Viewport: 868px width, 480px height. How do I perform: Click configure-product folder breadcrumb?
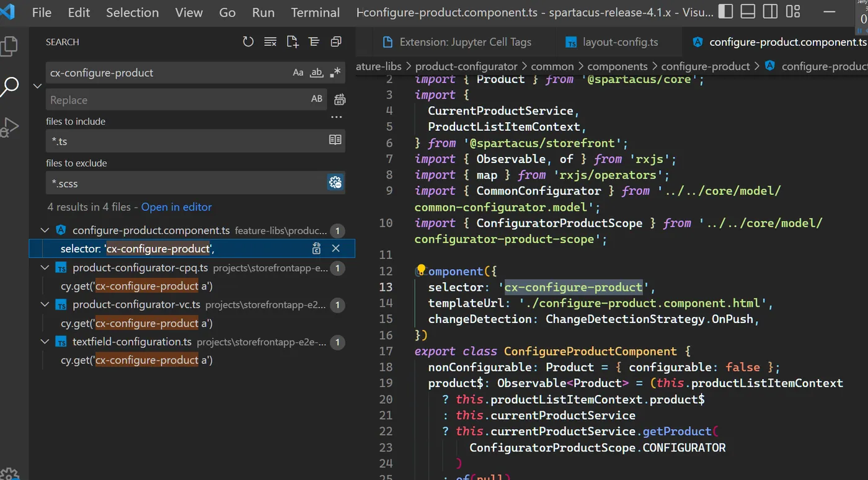[x=706, y=66]
